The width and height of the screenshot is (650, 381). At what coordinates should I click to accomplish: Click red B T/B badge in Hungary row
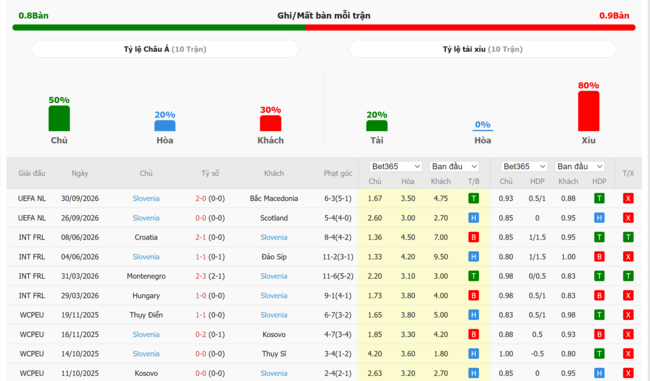(x=473, y=296)
